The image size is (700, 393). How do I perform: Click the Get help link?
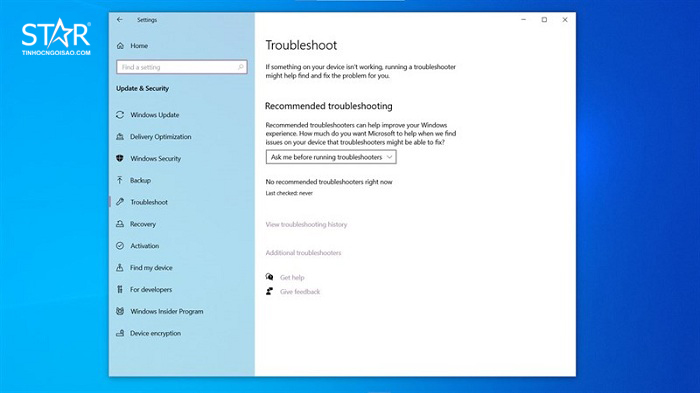pos(292,277)
